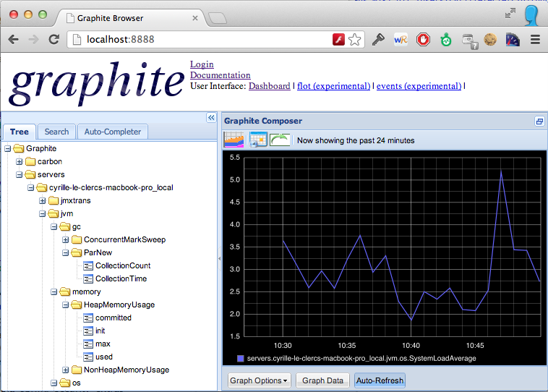Switch to the Search tab
This screenshot has width=548, height=392.
click(x=56, y=132)
